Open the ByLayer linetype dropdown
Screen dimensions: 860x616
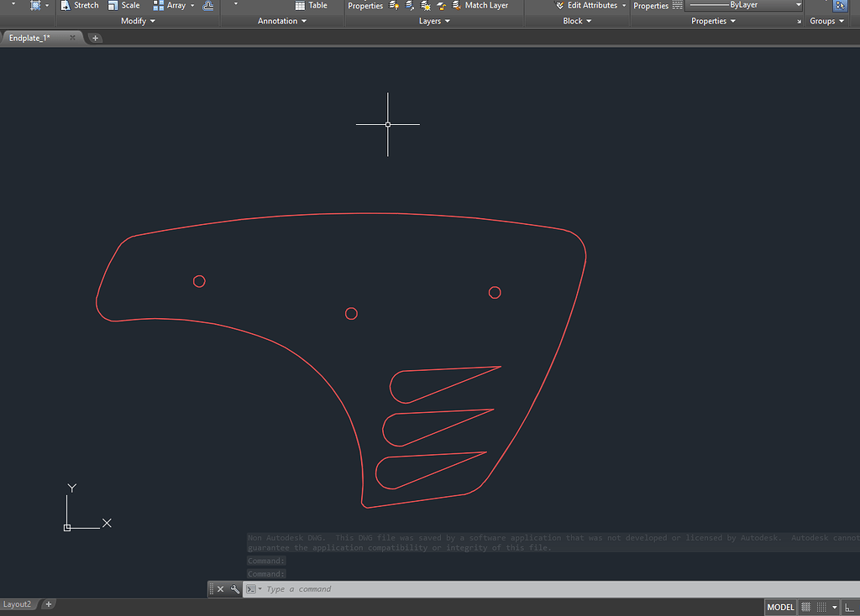pyautogui.click(x=796, y=5)
